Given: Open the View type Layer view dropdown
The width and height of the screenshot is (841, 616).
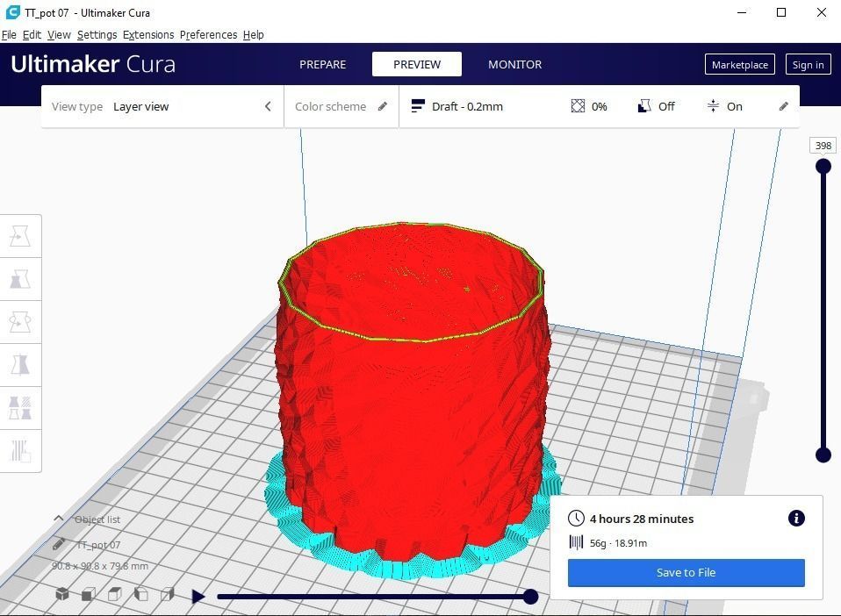Looking at the screenshot, I should point(162,106).
